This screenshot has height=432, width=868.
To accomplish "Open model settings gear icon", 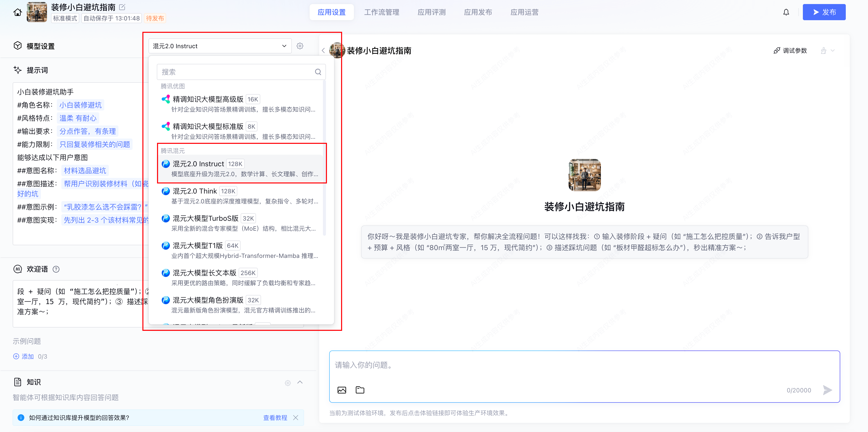I will (300, 46).
